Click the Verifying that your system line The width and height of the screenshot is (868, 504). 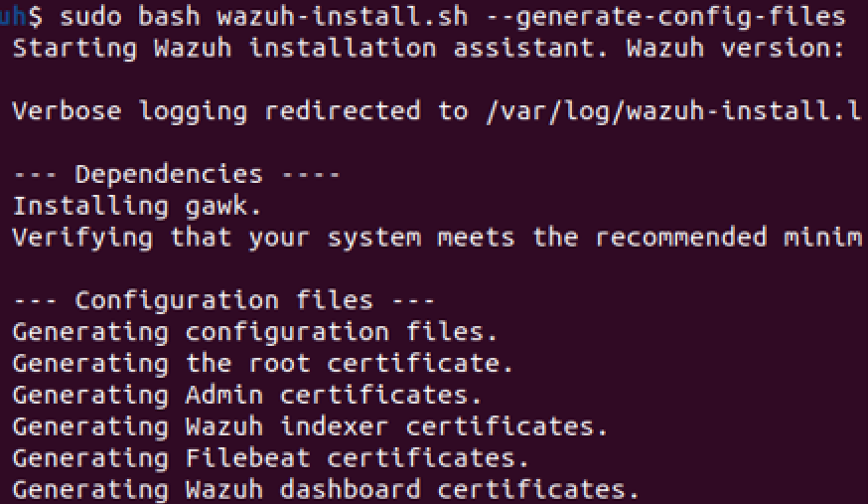[x=437, y=238]
